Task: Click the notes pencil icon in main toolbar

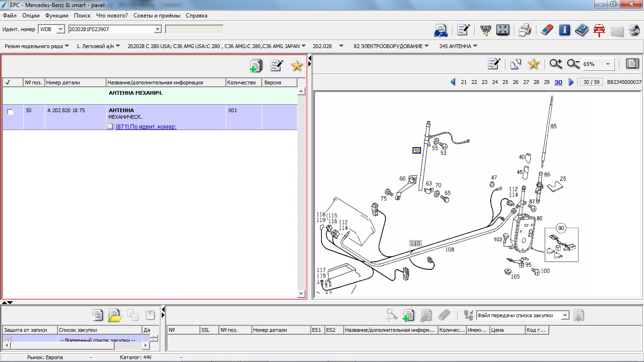Action: coord(463,31)
